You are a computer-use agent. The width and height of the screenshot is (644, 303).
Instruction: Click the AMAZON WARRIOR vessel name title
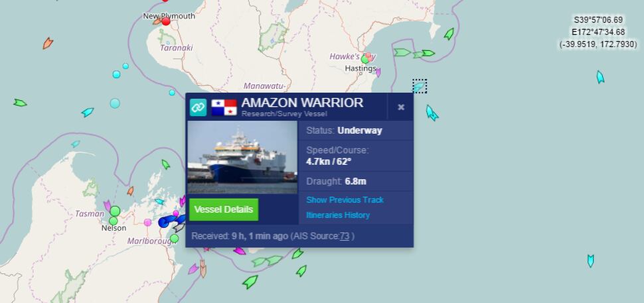pos(302,103)
